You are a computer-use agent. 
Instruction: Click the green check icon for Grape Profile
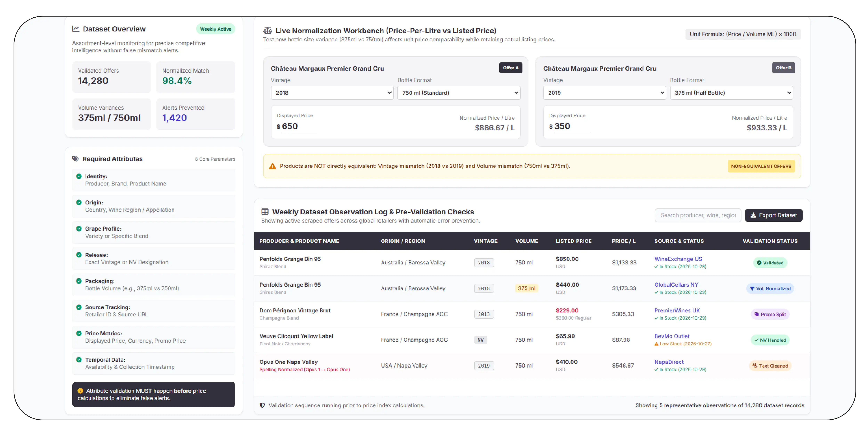point(79,229)
